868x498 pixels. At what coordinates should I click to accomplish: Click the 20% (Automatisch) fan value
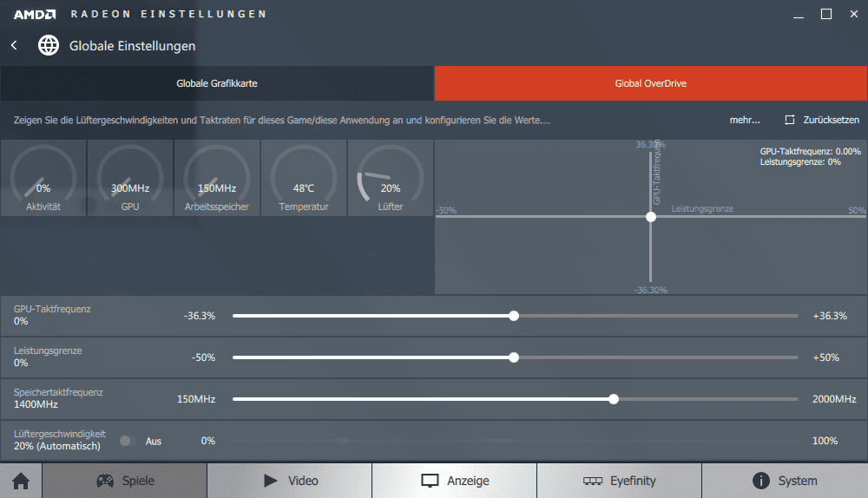[x=57, y=446]
